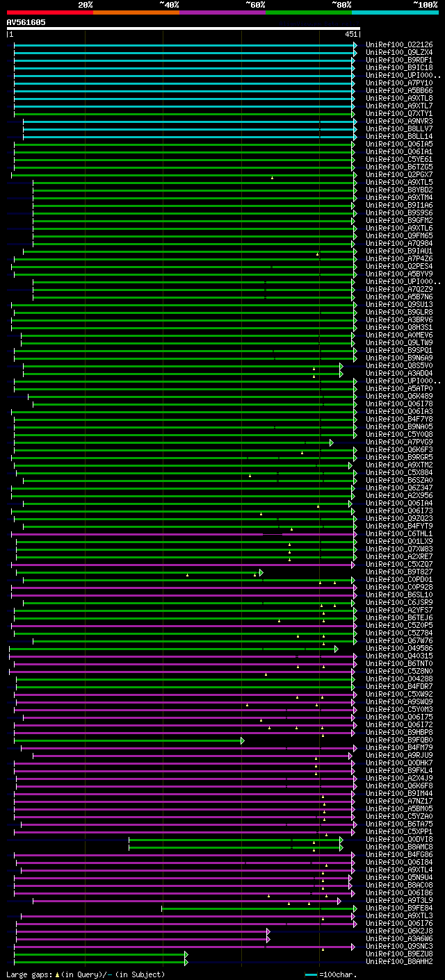Select the UniRef100_A3BRV6 label
The height and width of the screenshot is (980, 445).
coord(399,319)
